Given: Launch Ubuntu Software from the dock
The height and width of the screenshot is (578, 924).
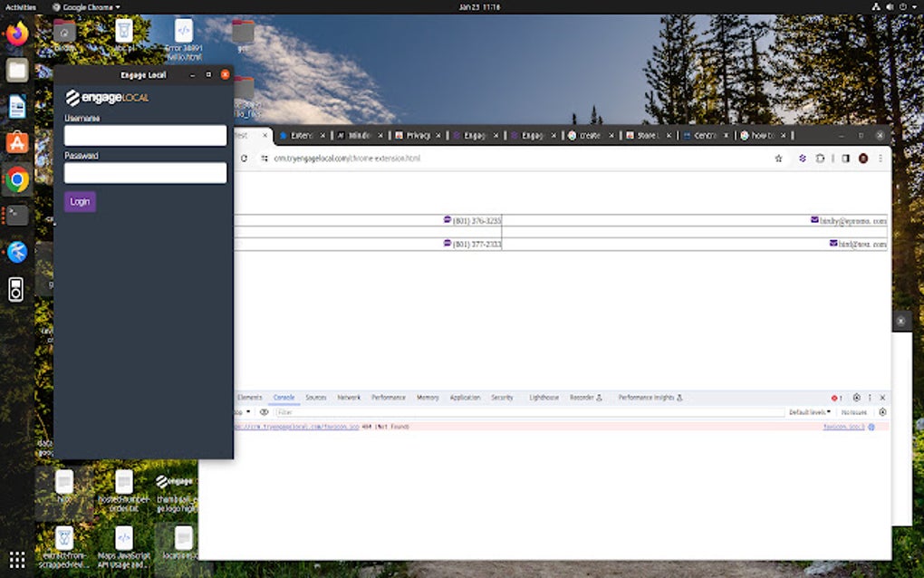Looking at the screenshot, I should [17, 142].
